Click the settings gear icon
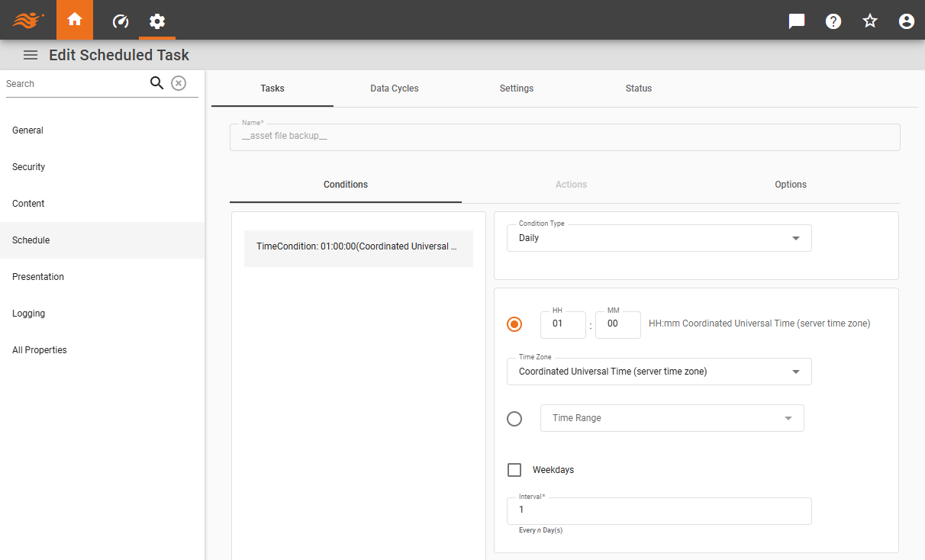 [156, 21]
